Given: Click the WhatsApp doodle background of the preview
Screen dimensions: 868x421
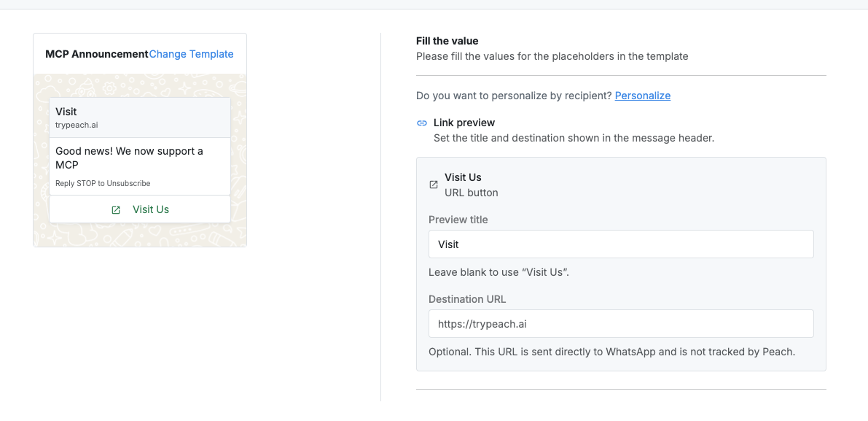Looking at the screenshot, I should point(140,236).
